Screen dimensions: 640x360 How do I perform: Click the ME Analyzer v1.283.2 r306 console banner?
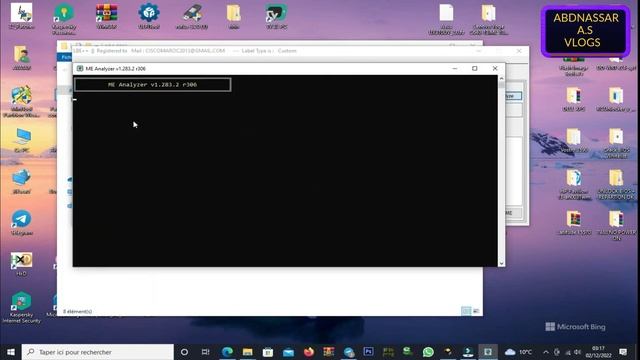[x=152, y=84]
